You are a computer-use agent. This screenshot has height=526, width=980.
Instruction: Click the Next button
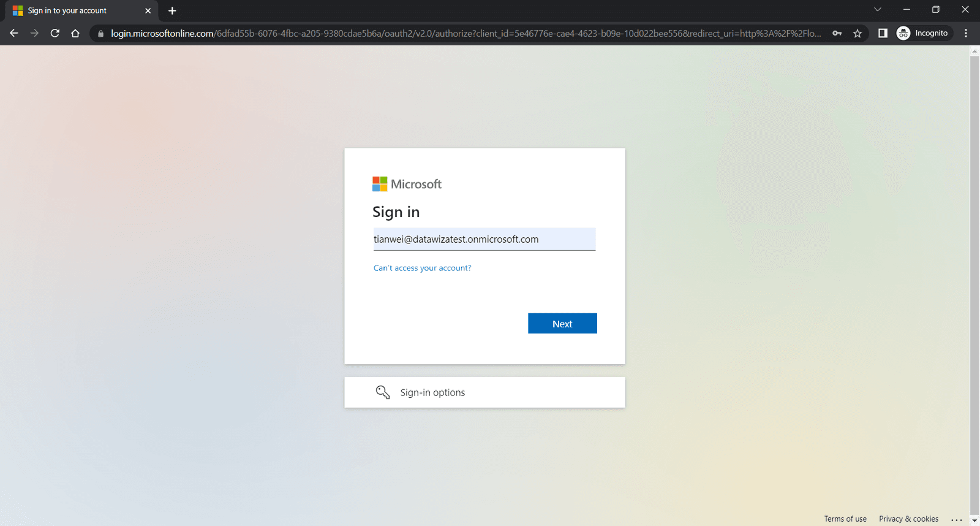[562, 324]
